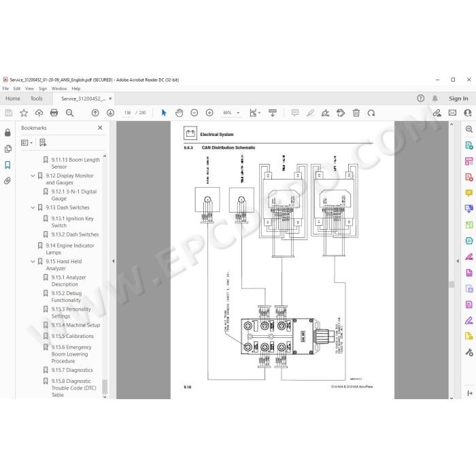
Task: Open the Help menu
Action: (76, 88)
